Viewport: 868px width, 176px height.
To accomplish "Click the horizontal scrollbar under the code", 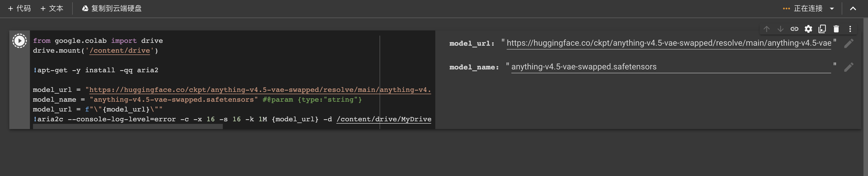I will click(x=128, y=126).
